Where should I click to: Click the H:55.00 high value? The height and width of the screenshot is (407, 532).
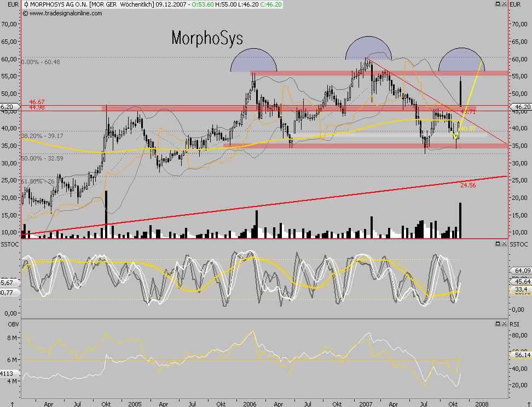226,5
